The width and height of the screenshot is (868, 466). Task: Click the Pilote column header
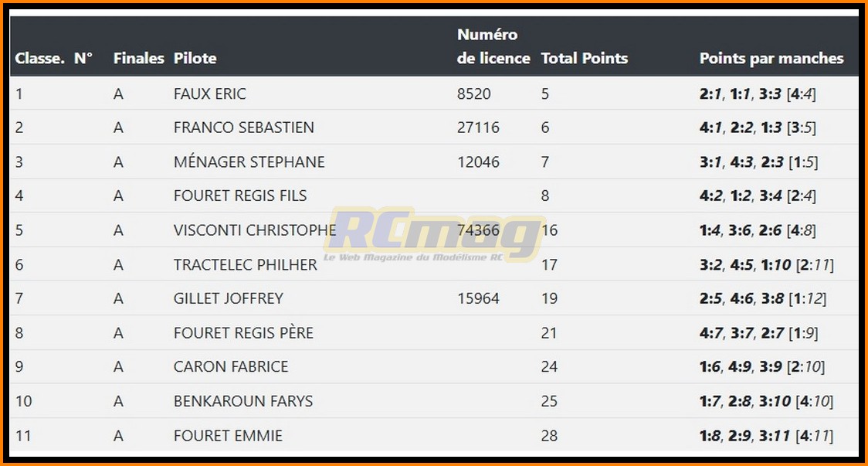point(195,58)
